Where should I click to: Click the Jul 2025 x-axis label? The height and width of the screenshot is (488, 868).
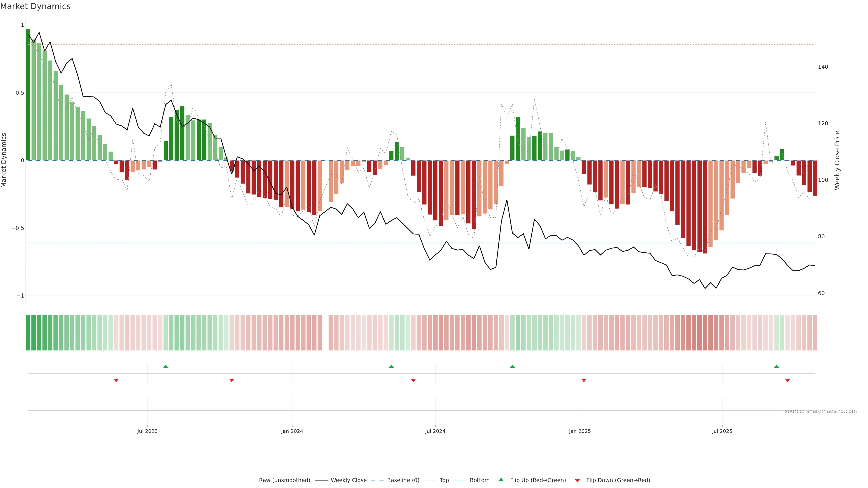coord(722,431)
